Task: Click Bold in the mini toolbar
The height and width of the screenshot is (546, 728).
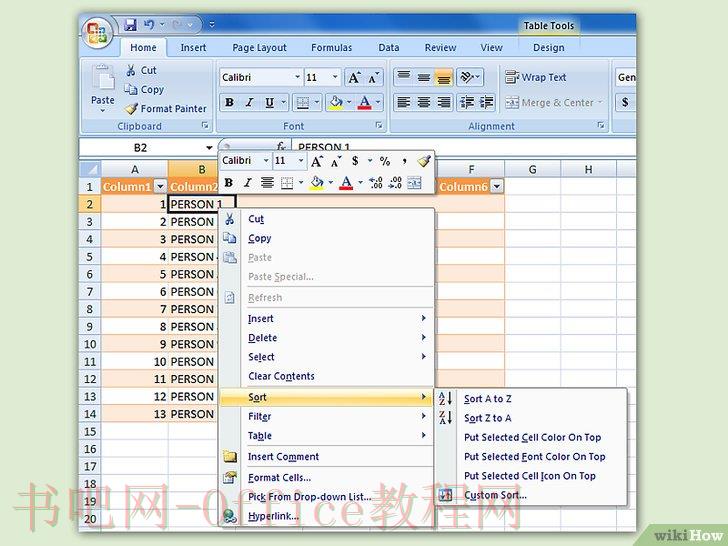Action: point(228,183)
